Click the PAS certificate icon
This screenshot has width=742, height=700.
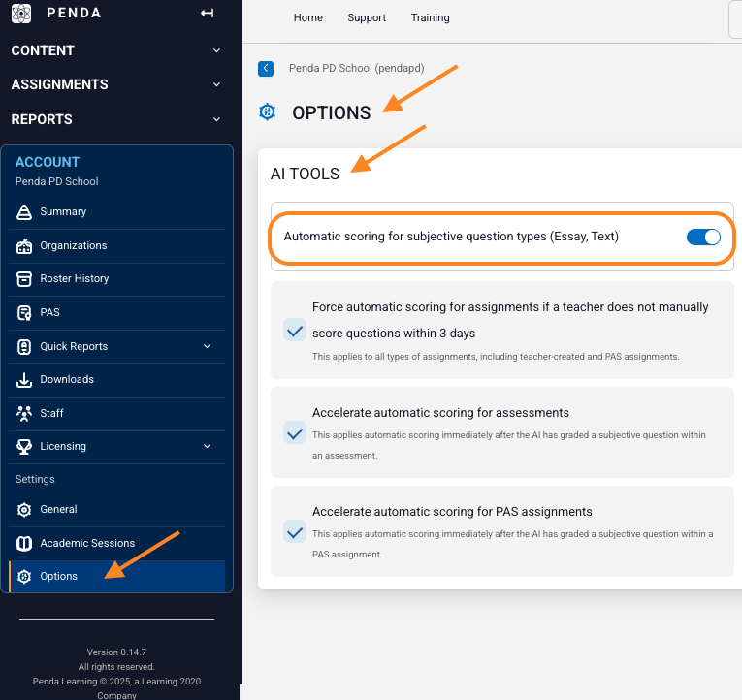[24, 312]
